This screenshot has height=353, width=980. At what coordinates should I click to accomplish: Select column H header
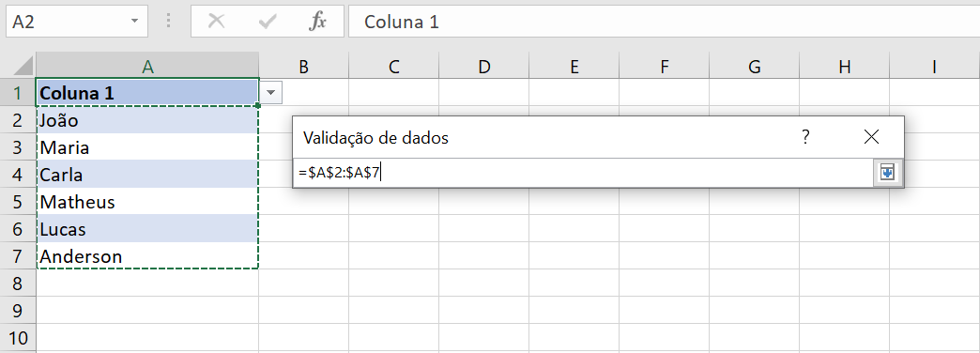tap(845, 66)
